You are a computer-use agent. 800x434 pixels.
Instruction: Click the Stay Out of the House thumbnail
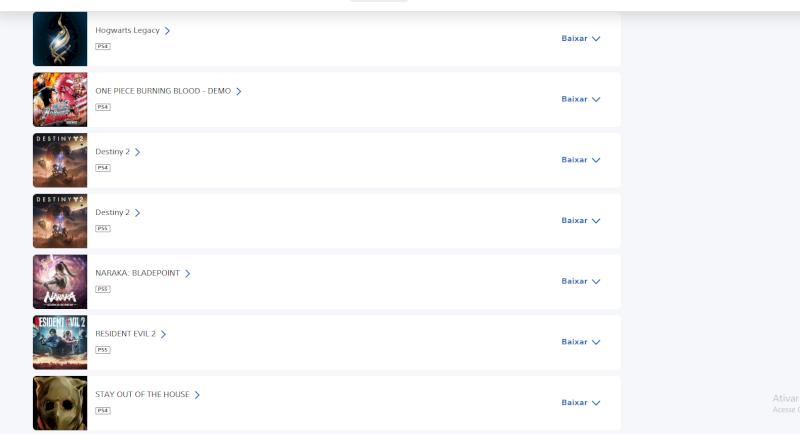tap(60, 403)
